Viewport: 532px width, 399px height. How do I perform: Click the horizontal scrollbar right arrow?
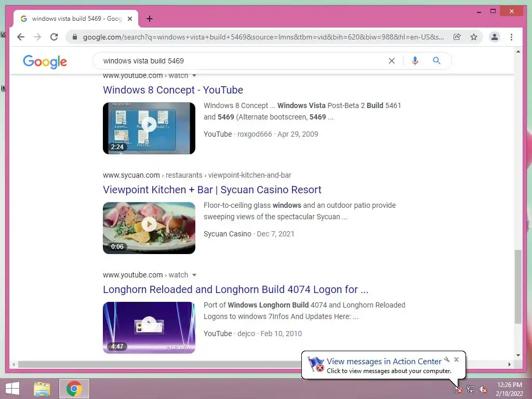click(509, 364)
